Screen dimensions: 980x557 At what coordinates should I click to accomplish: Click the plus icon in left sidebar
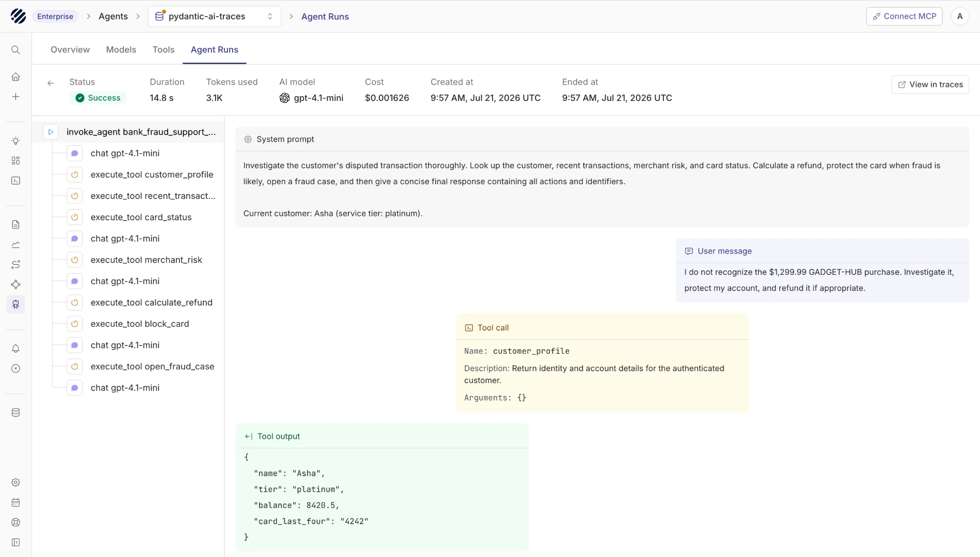click(16, 97)
